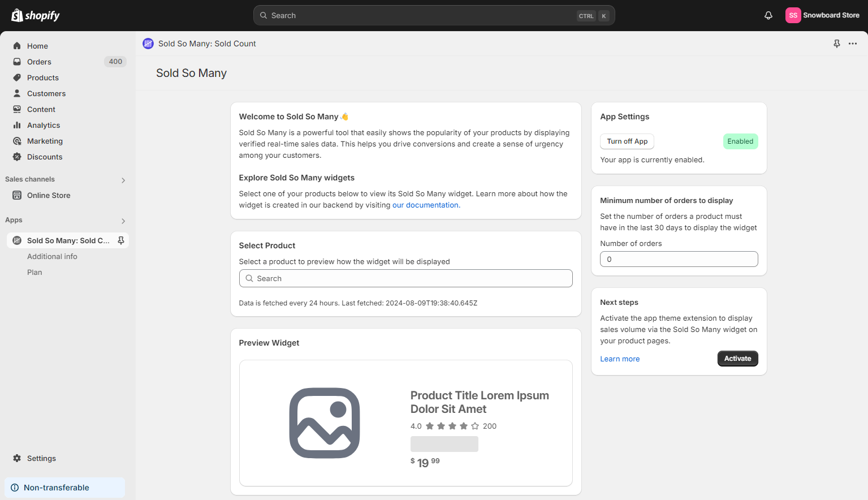
Task: Click the Snowboard Store name
Action: [831, 15]
